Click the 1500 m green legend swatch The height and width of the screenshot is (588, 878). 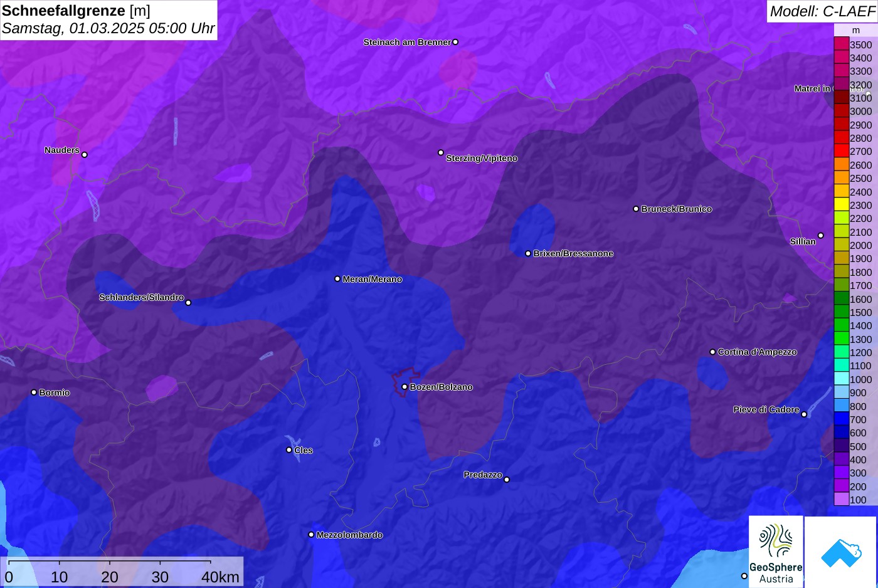pos(841,312)
